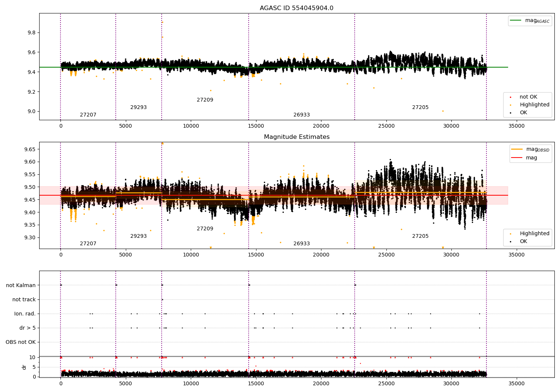Click 'Highlighted' label in the top plot legend
This screenshot has width=560, height=392.
[535, 105]
